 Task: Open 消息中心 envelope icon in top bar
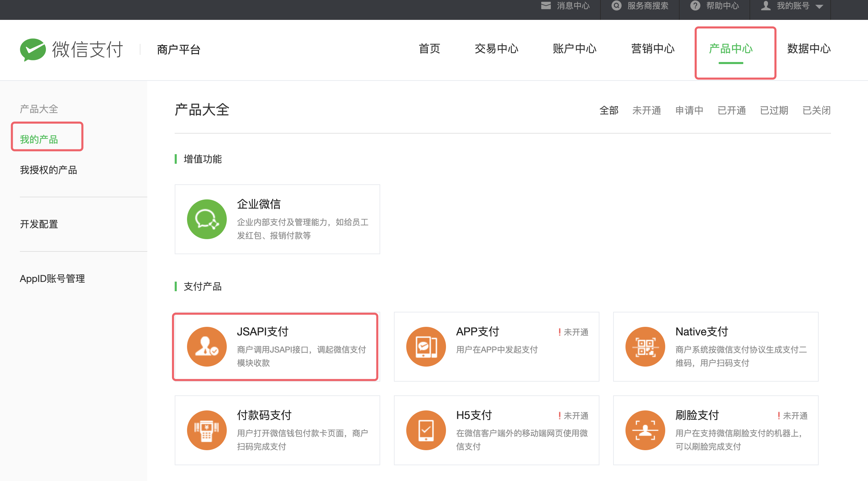[x=546, y=6]
